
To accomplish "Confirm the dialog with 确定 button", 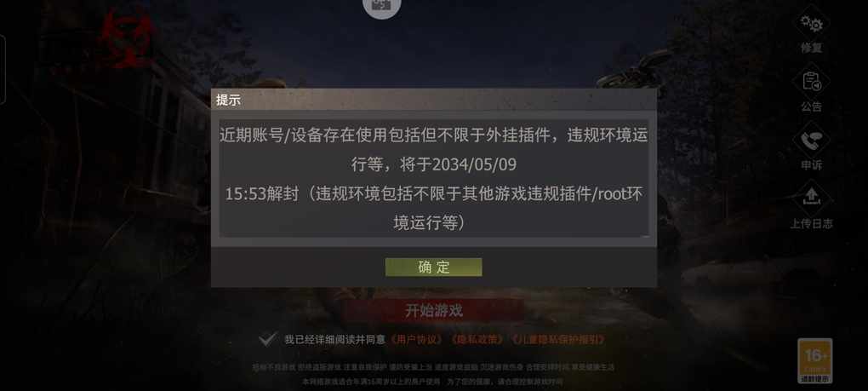I will (433, 267).
